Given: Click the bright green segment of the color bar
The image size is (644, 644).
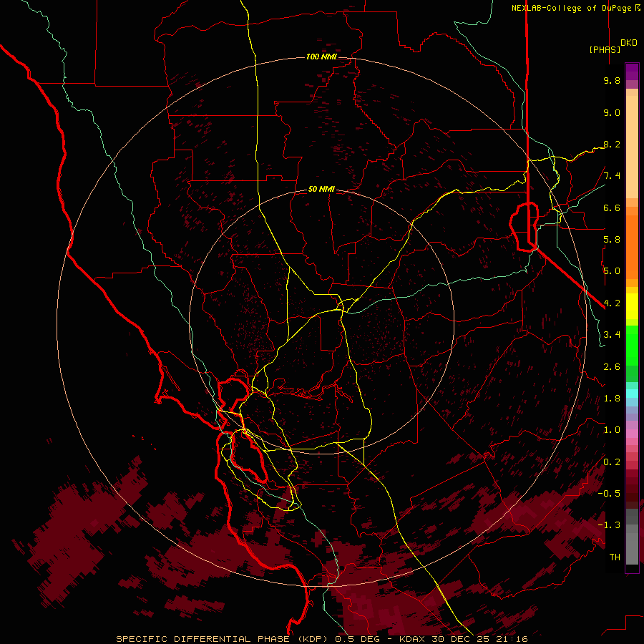Looking at the screenshot, I should click(632, 345).
